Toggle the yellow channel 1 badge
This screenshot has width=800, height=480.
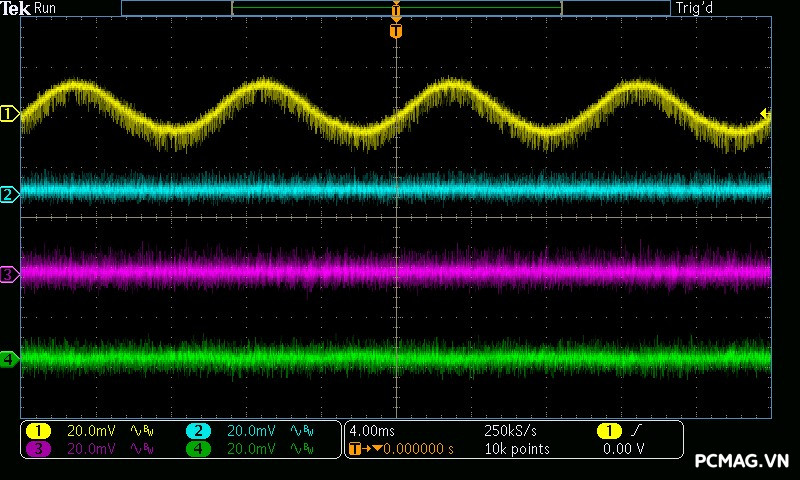click(x=38, y=431)
